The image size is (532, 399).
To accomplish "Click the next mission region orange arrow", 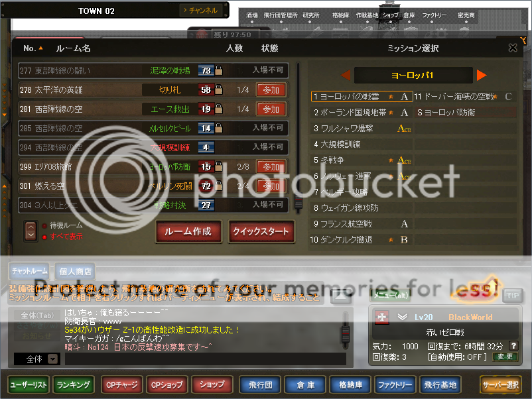I will coord(482,75).
